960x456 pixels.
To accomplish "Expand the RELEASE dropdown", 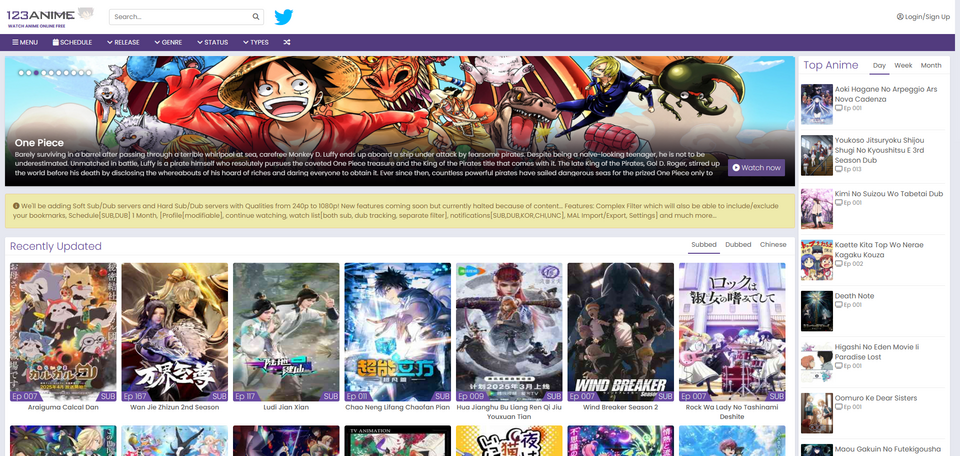I will point(123,42).
